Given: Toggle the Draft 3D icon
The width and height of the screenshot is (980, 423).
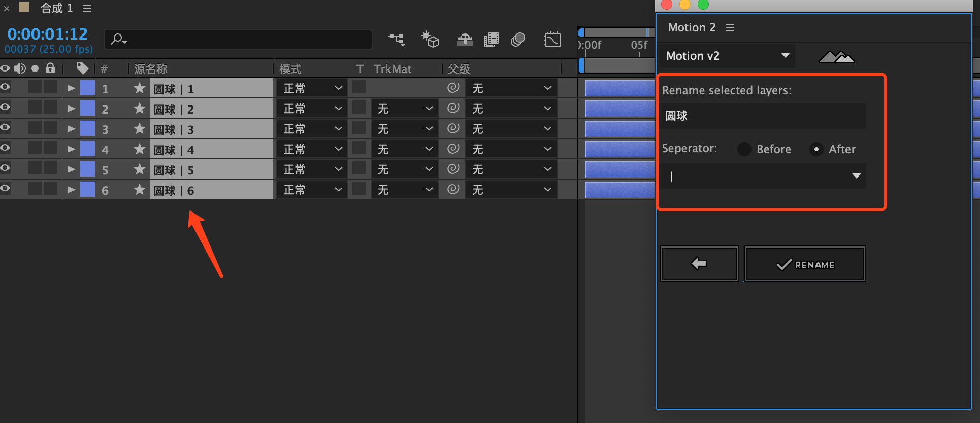Looking at the screenshot, I should (430, 39).
